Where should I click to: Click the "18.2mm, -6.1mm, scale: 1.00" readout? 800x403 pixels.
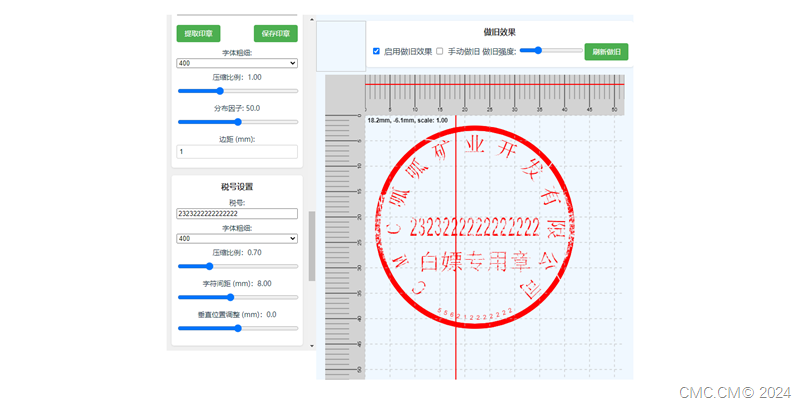point(408,120)
